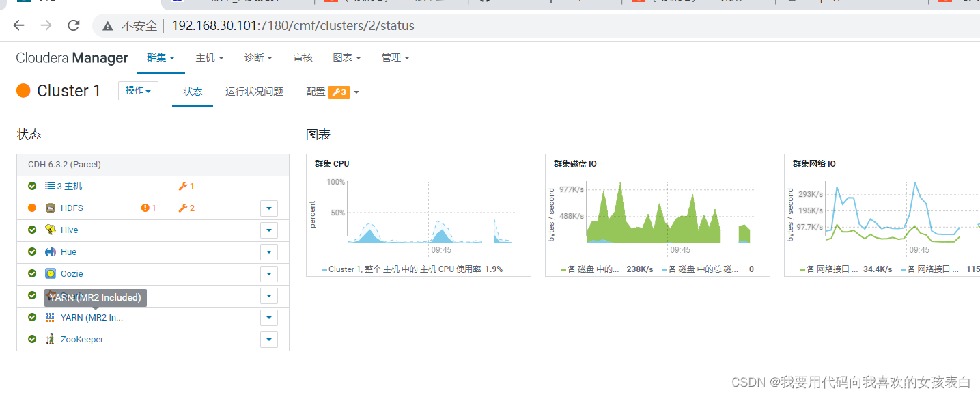Click the green 各 磁盘 legend swatch
The image size is (980, 395).
click(x=563, y=270)
